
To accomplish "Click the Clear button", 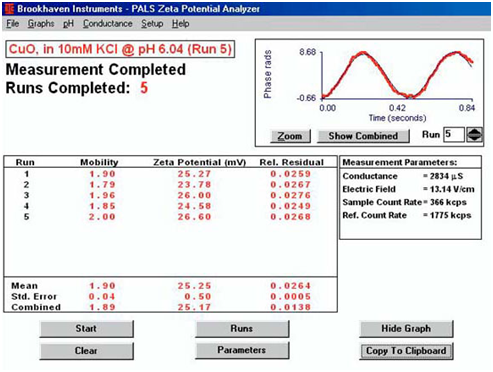I will pyautogui.click(x=86, y=351).
